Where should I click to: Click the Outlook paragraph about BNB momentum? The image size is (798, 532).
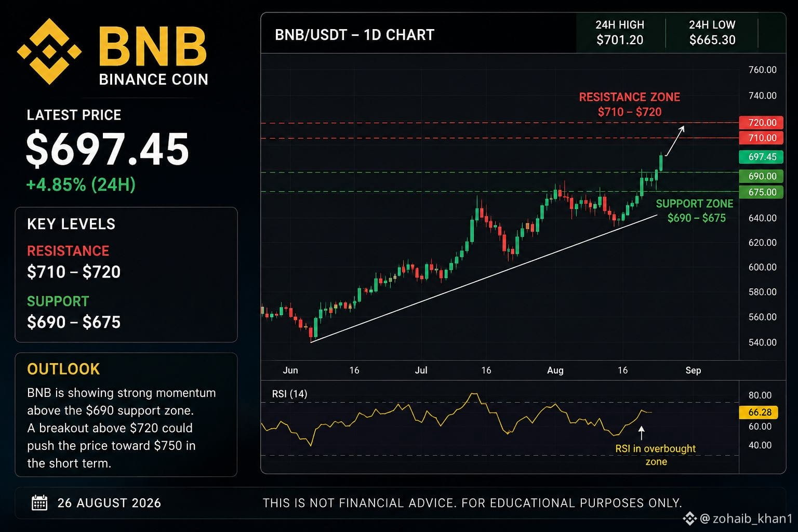[x=122, y=428]
